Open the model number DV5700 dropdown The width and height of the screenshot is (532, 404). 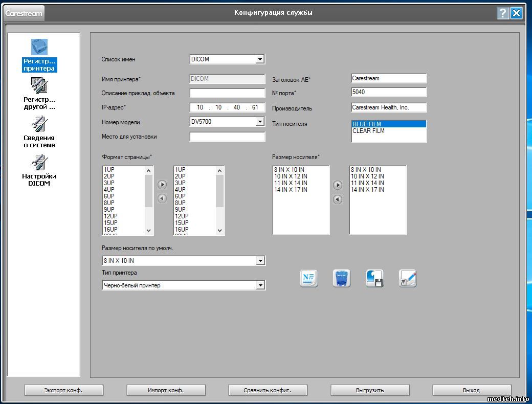coord(260,122)
